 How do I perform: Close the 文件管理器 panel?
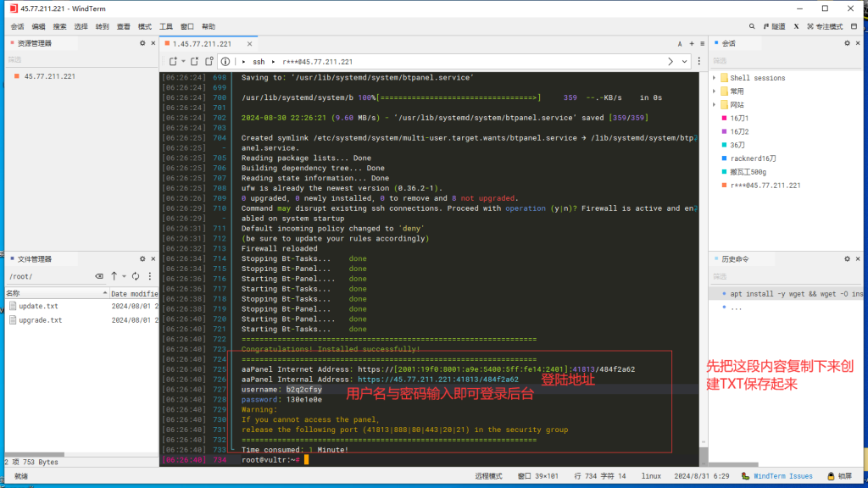tap(153, 259)
